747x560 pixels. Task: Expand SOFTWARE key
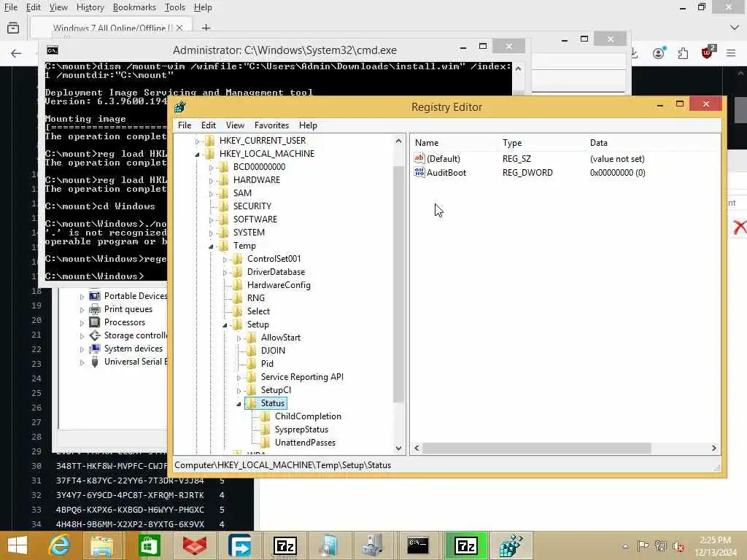[x=211, y=220]
